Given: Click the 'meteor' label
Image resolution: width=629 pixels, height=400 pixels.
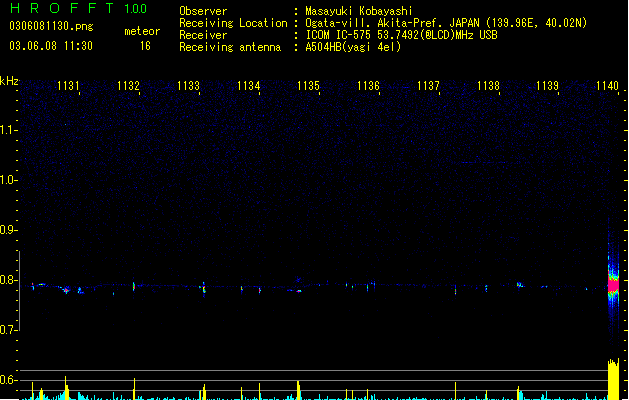Looking at the screenshot, I should 142,31.
